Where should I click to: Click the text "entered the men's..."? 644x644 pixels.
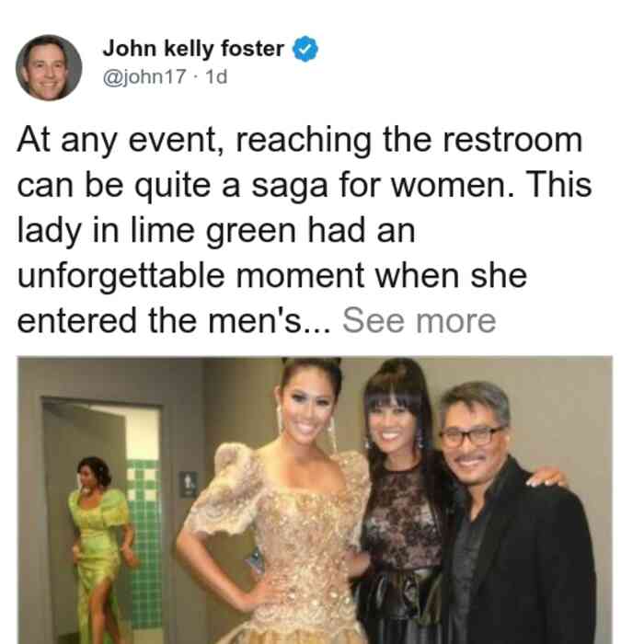pyautogui.click(x=174, y=320)
